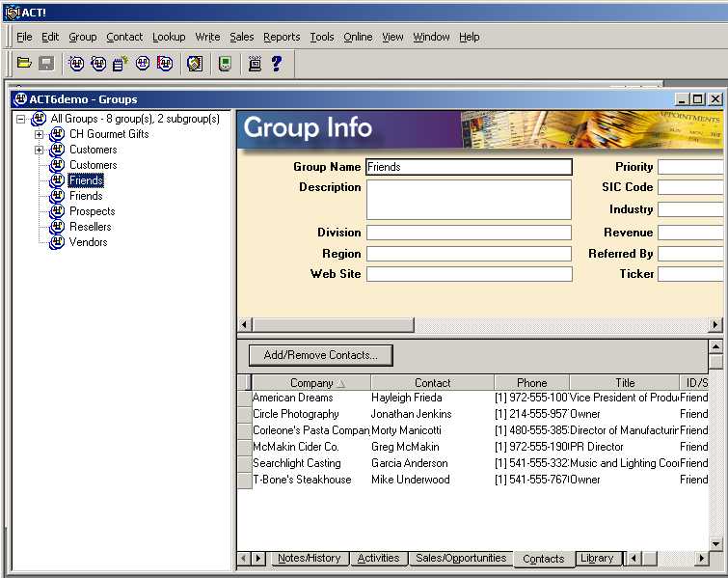Select the Customers group without plus sign
The width and height of the screenshot is (728, 578).
point(94,165)
